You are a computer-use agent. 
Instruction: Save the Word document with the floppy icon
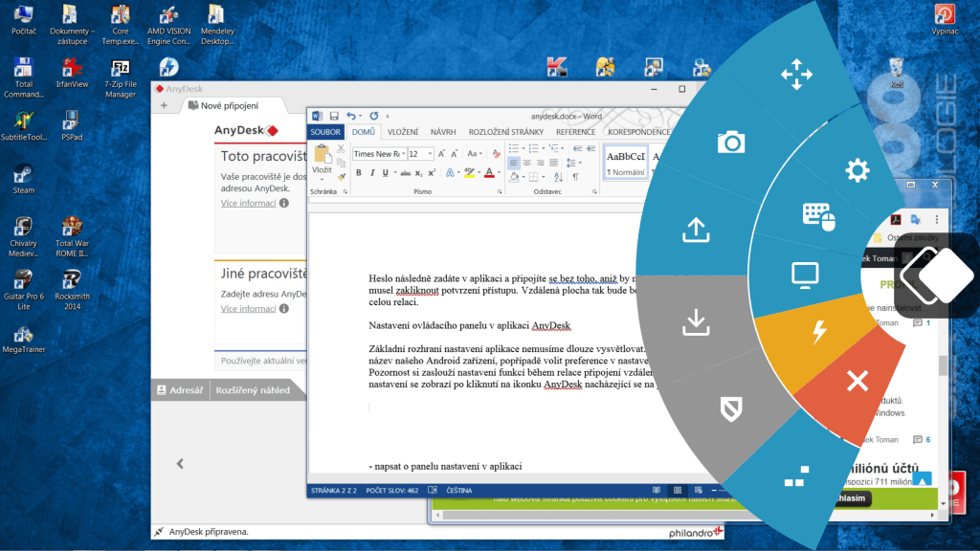(x=334, y=116)
